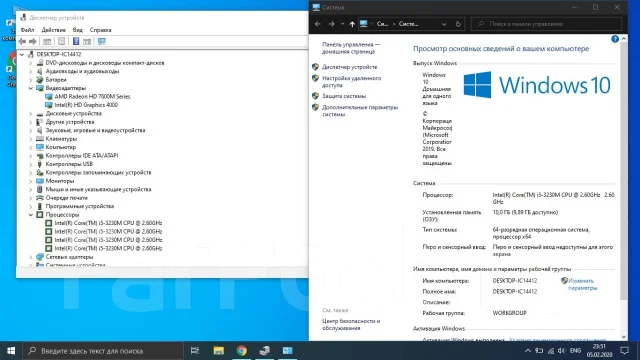Select the first Intel Core i5-3230M processor entry
Screen dimensions: 640x360
click(x=108, y=223)
